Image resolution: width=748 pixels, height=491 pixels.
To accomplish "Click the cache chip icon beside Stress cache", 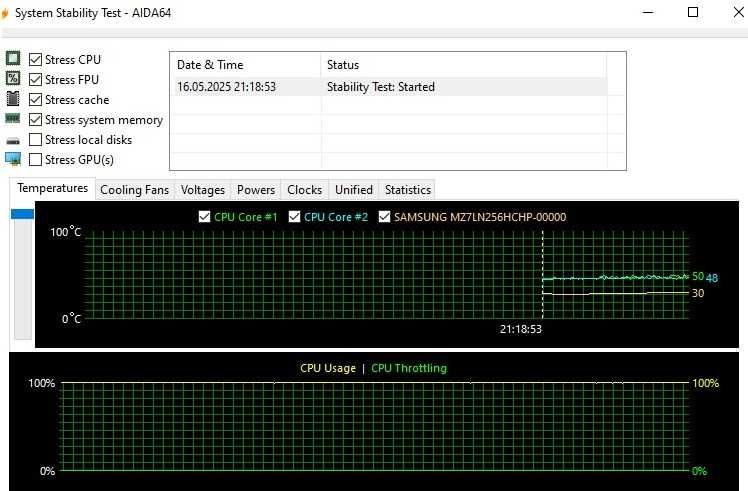I will point(13,99).
